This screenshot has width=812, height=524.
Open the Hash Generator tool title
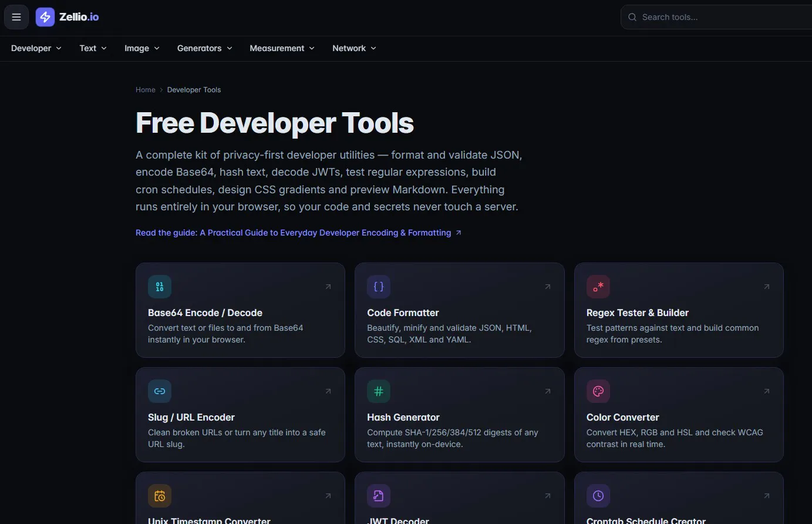[403, 417]
